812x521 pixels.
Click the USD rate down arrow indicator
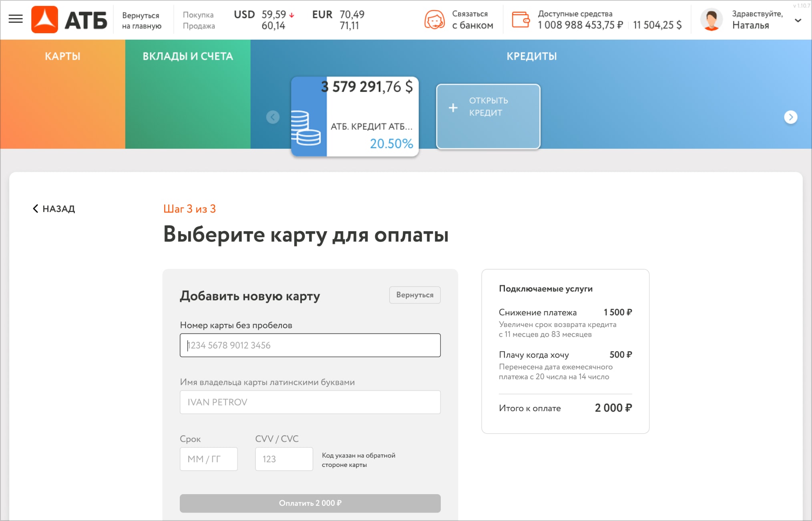pyautogui.click(x=292, y=15)
